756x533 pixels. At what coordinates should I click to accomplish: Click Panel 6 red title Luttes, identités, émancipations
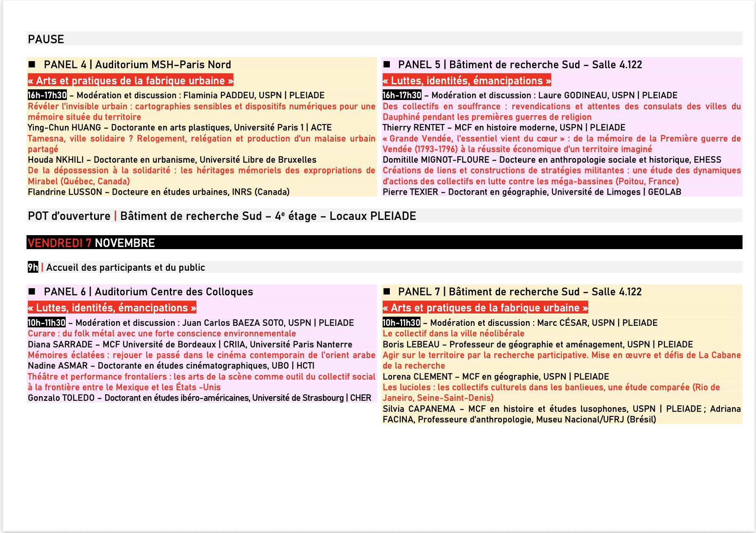tap(112, 308)
